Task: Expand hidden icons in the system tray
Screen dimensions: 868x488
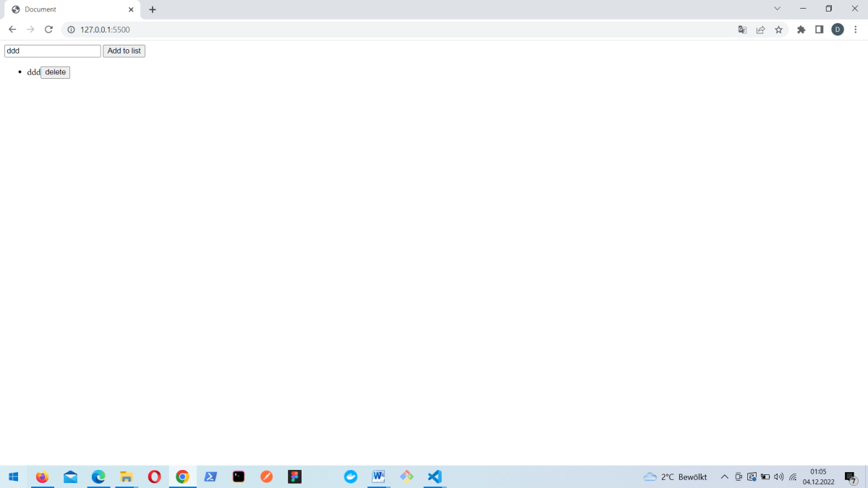Action: (x=724, y=476)
